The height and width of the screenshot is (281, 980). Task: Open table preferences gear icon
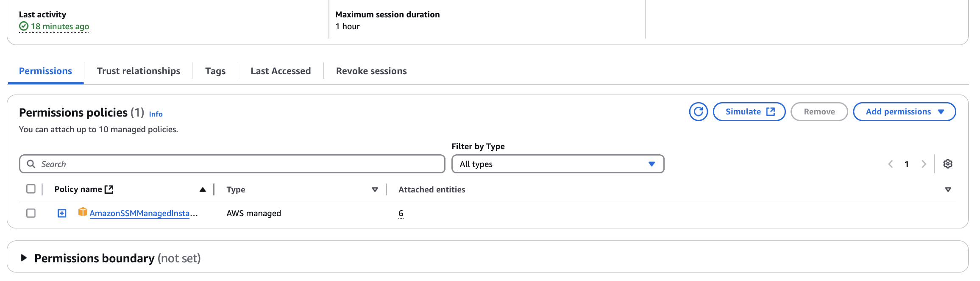(x=948, y=164)
